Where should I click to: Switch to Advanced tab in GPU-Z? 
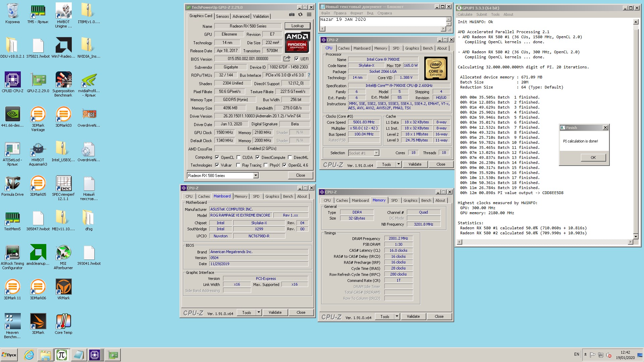[x=241, y=16]
